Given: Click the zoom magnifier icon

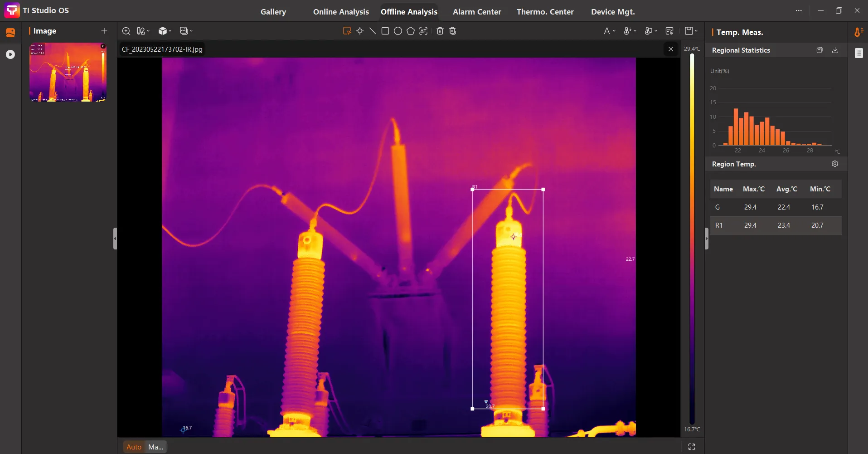Looking at the screenshot, I should coord(126,31).
